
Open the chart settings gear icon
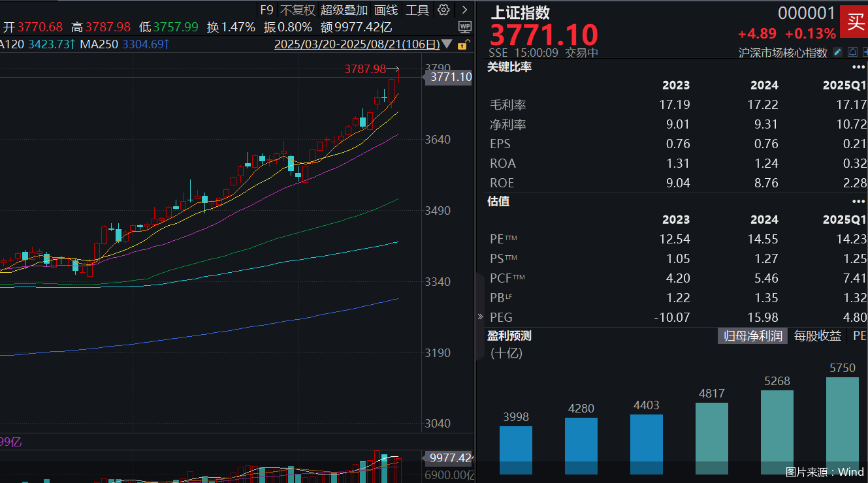443,10
